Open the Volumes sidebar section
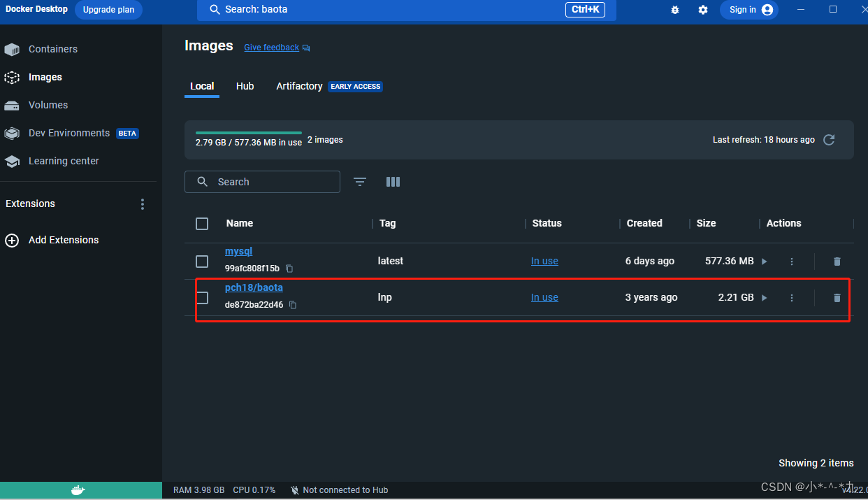868x500 pixels. pos(48,105)
